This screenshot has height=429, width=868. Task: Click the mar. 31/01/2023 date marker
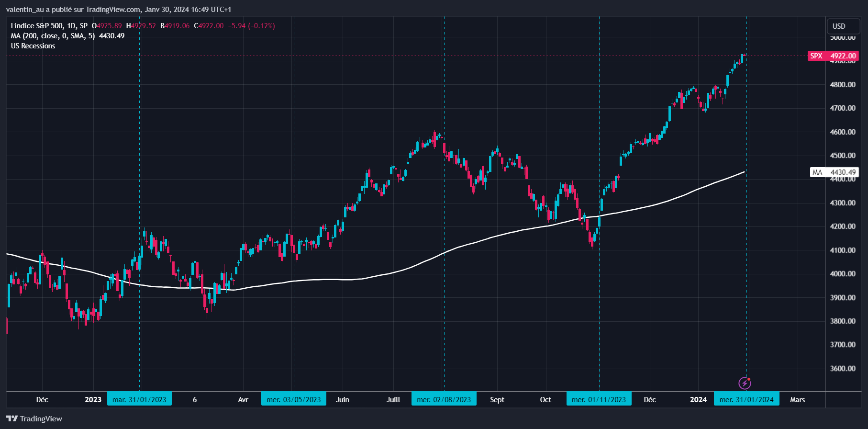[139, 399]
